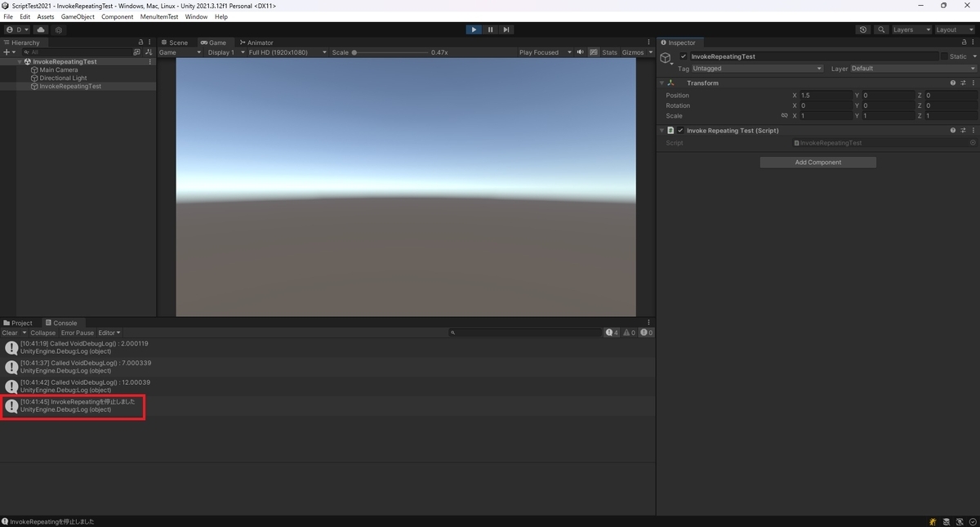Click the Pause button in the toolbar
The height and width of the screenshot is (527, 980).
coord(490,29)
